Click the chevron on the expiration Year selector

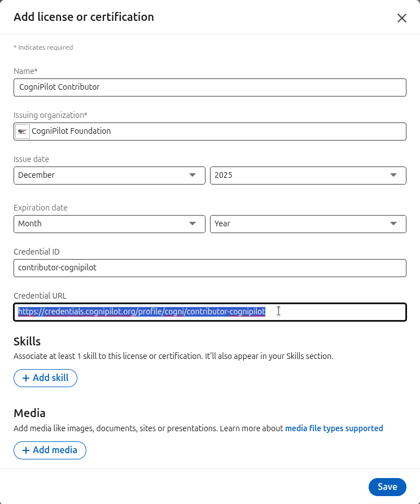tap(393, 223)
